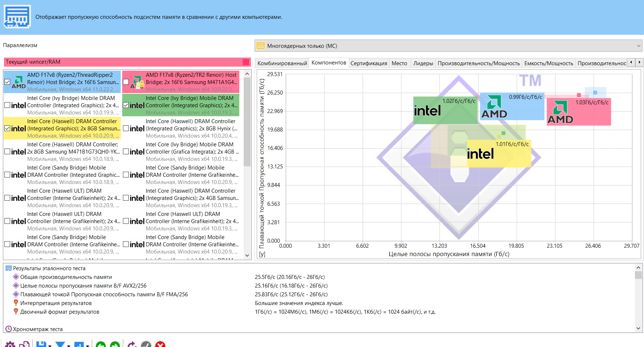Click diamond icon next to Общая производительность памяти
This screenshot has height=347, width=644.
pyautogui.click(x=16, y=277)
